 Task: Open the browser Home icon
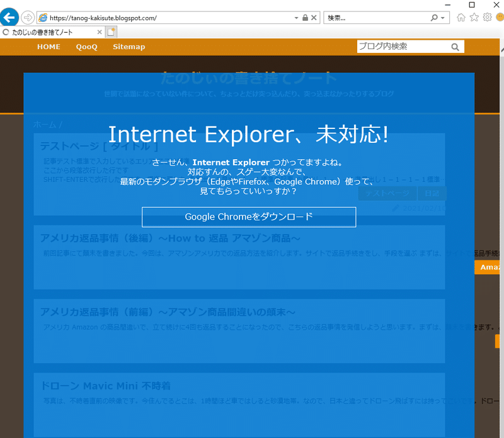point(461,18)
